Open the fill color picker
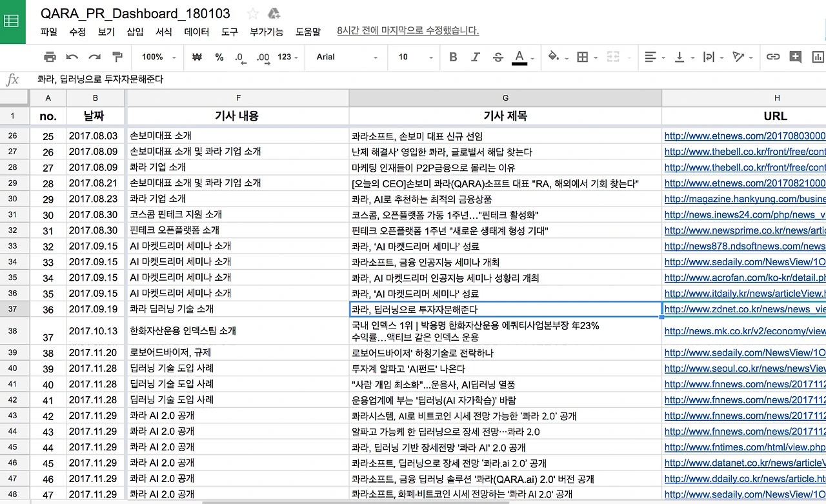The width and height of the screenshot is (826, 504). [x=557, y=57]
